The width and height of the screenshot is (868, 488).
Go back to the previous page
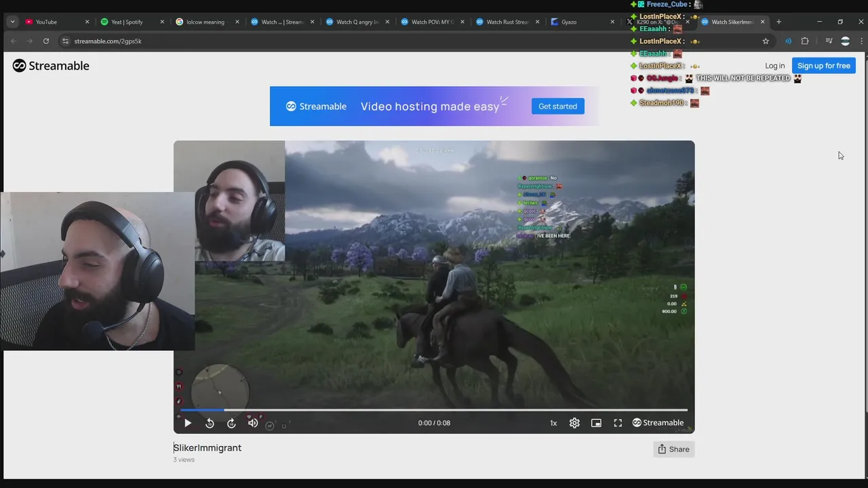[x=13, y=41]
